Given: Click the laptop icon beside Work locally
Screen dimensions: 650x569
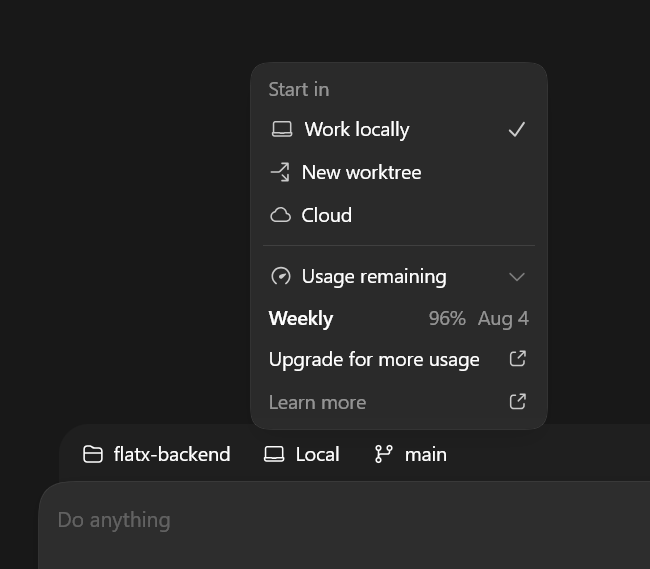Looking at the screenshot, I should tap(282, 129).
